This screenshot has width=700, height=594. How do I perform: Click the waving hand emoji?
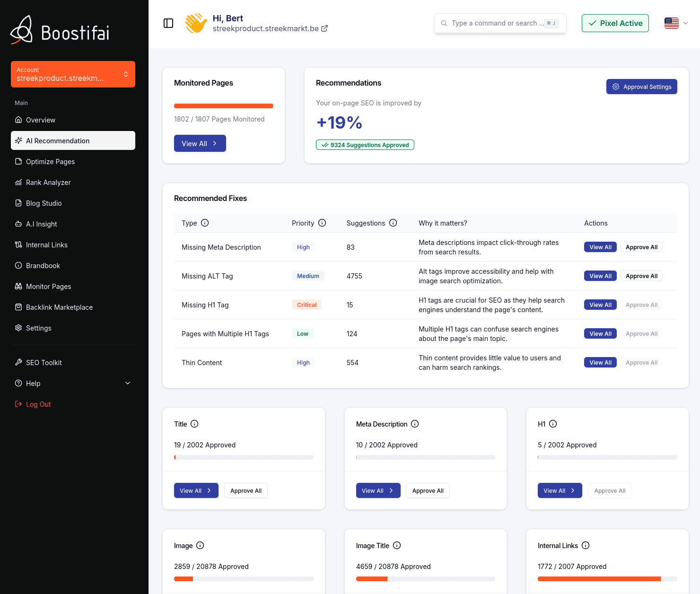(x=196, y=23)
